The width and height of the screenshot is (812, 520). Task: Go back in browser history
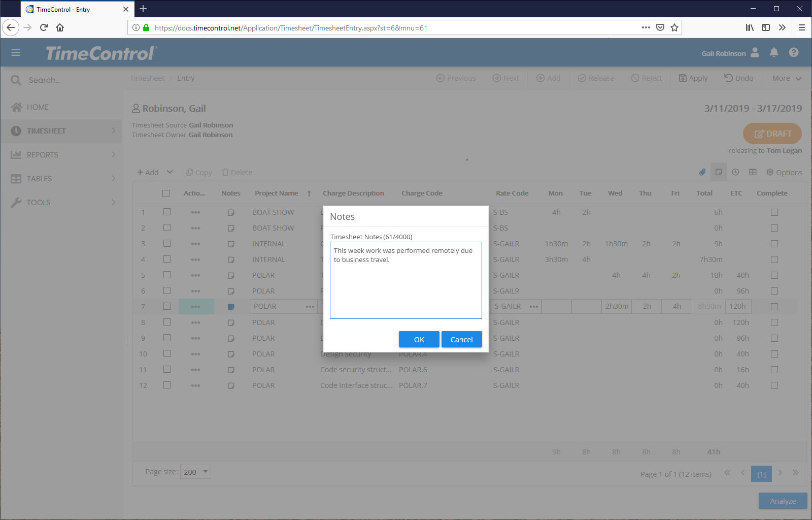coord(11,27)
